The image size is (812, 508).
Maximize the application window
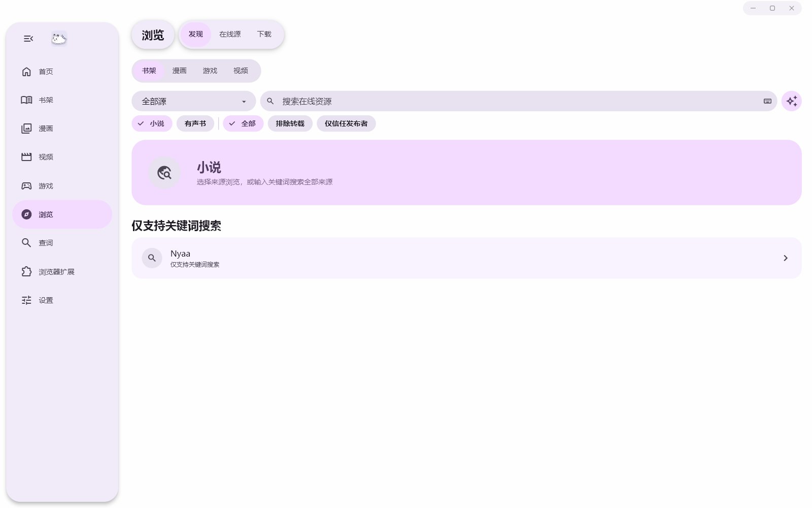(772, 8)
